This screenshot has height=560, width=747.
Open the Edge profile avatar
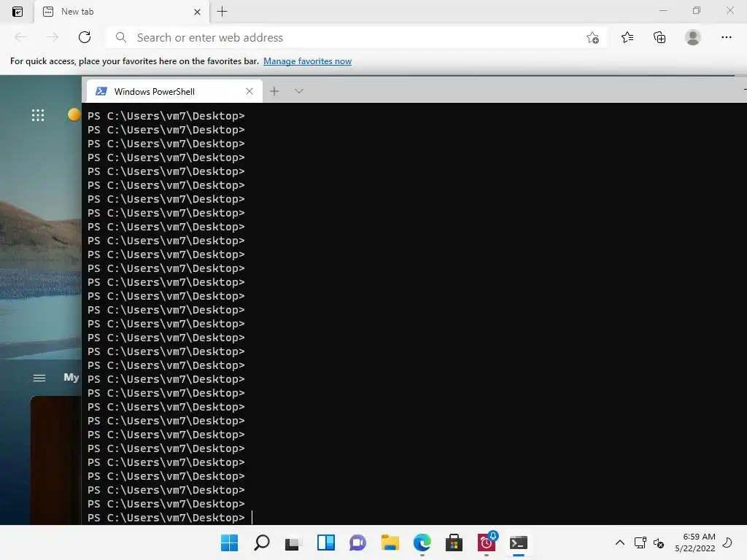[x=693, y=37]
